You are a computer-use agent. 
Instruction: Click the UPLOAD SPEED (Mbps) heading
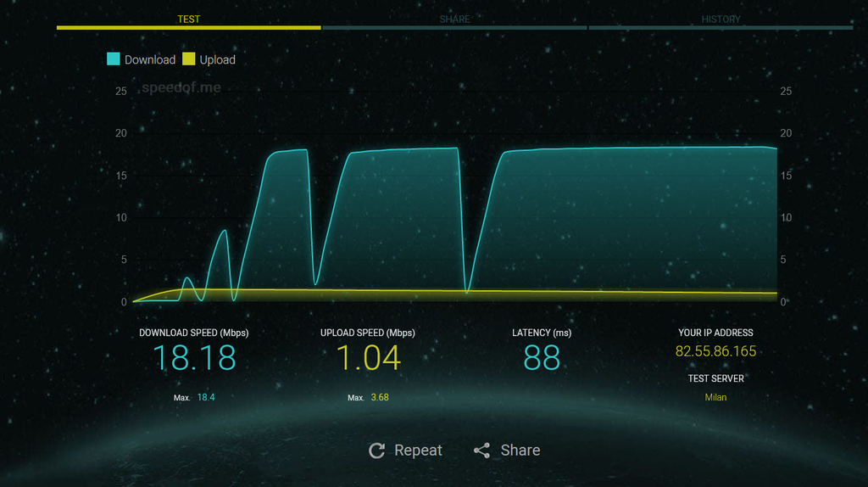tap(368, 333)
